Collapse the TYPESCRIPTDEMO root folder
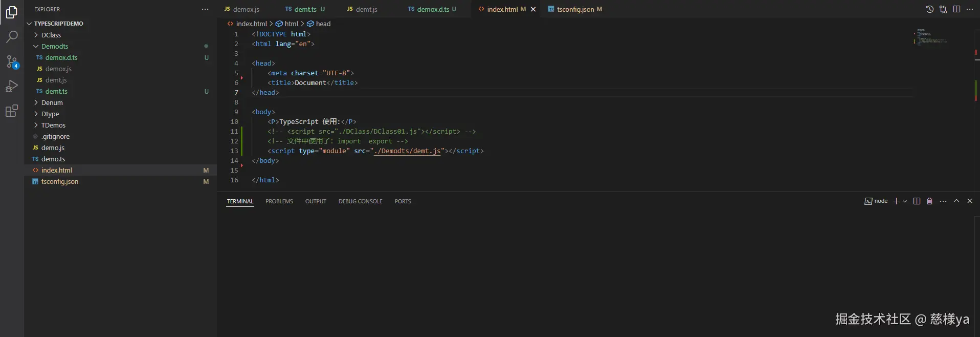980x337 pixels. coord(120,24)
